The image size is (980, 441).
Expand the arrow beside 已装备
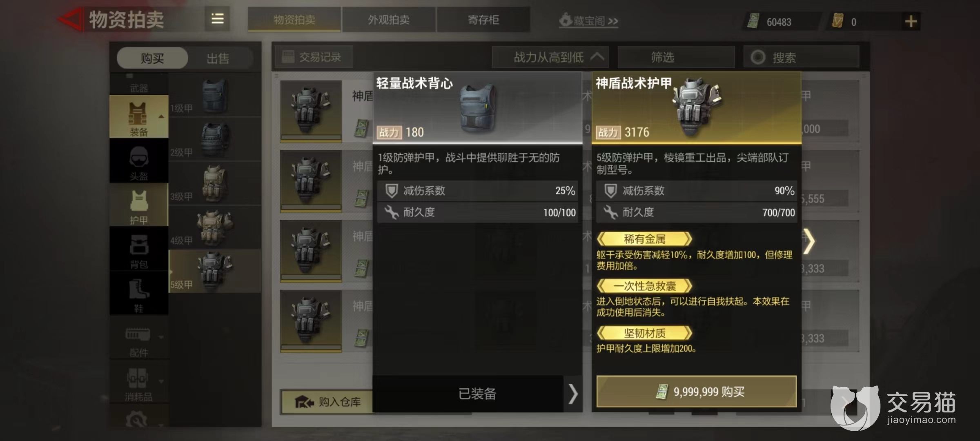click(x=573, y=394)
